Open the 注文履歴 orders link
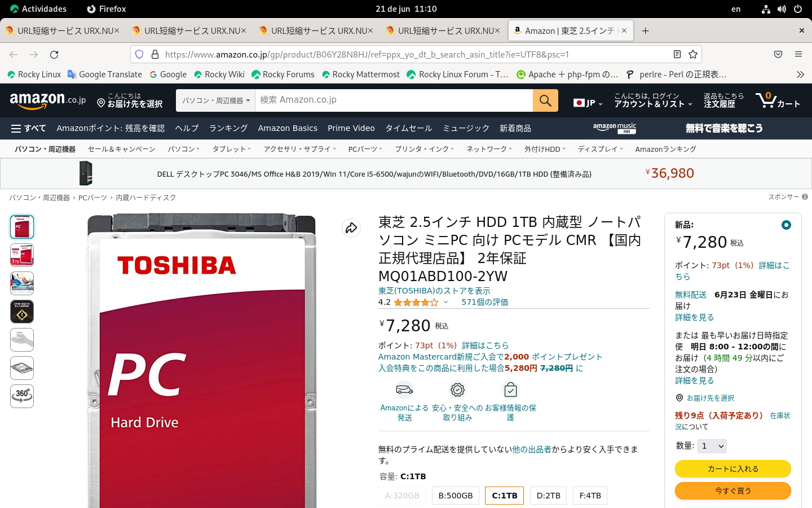The height and width of the screenshot is (508, 812). (723, 100)
